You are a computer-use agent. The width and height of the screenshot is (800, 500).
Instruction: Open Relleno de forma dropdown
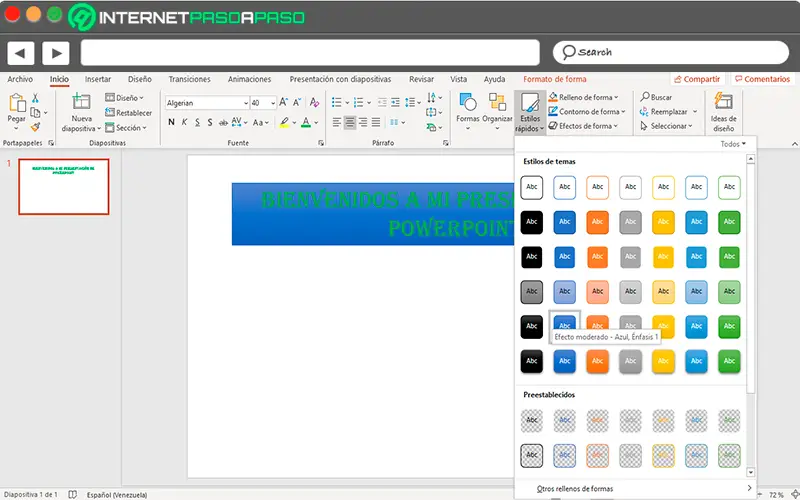pos(583,97)
